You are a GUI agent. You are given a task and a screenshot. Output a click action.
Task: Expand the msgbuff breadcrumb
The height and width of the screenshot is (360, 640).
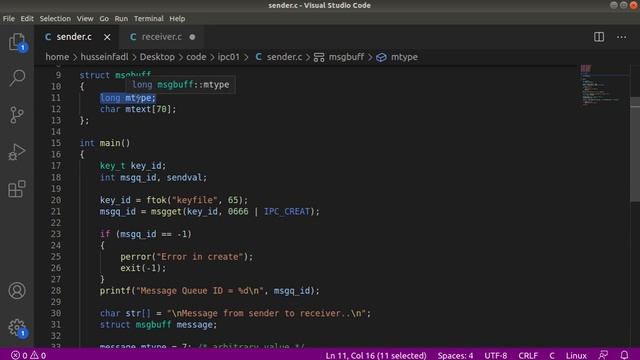point(347,57)
